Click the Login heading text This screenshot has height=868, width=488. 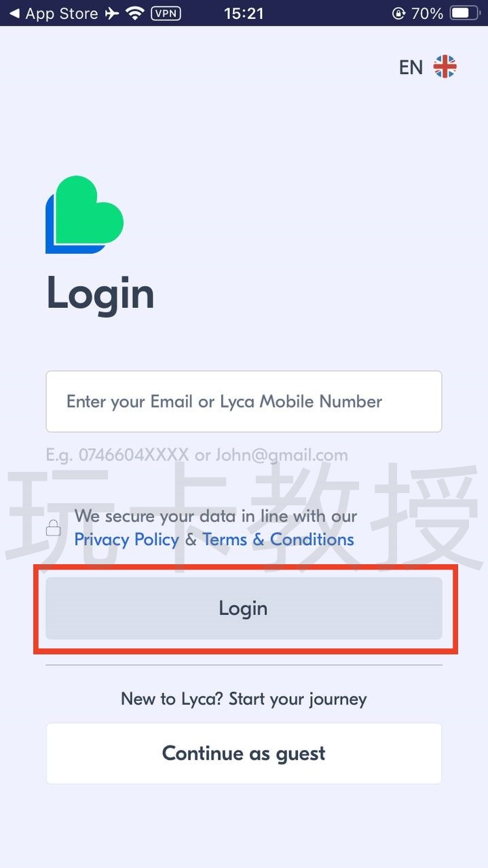pos(100,294)
